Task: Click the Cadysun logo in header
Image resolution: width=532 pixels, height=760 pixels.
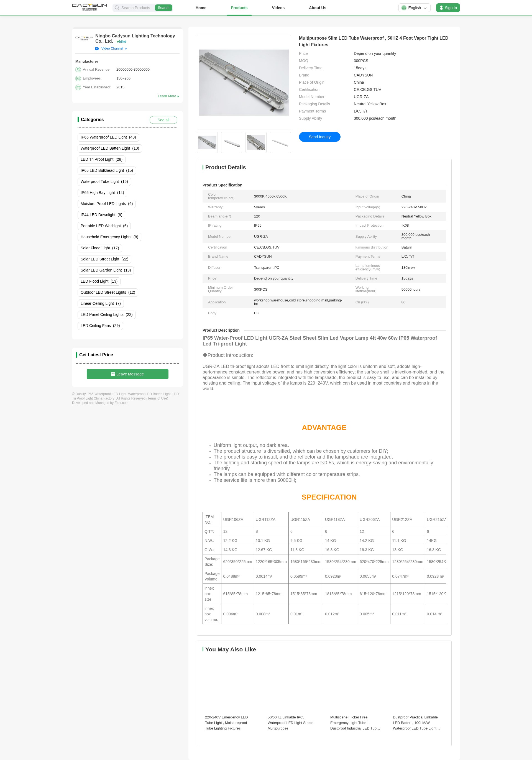Action: pos(89,7)
